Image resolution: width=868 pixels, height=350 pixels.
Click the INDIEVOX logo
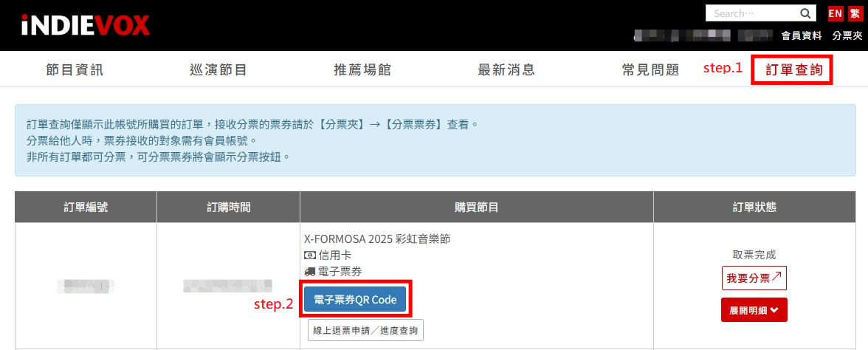point(86,25)
